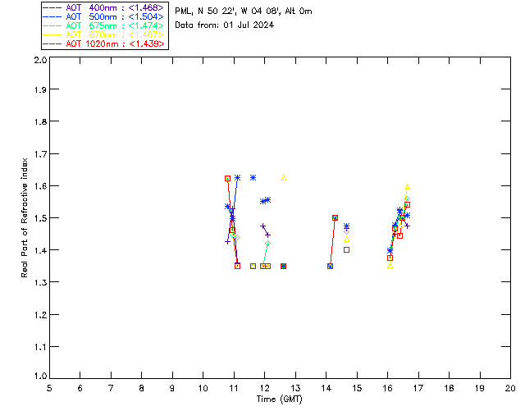Click the 7 x-axis tick label
The width and height of the screenshot is (525, 420).
111,388
